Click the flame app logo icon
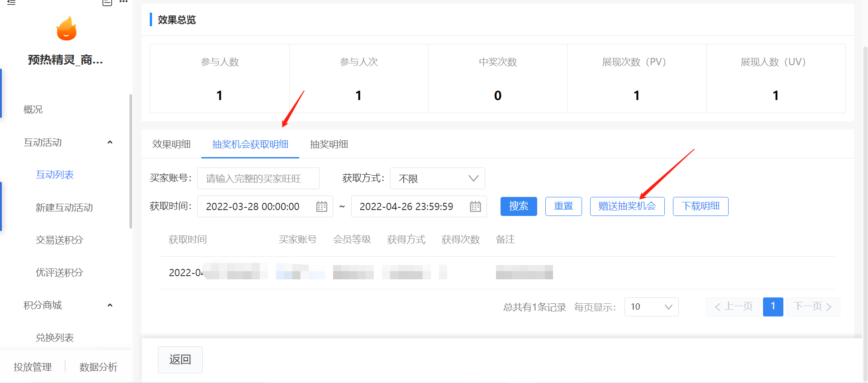This screenshot has width=868, height=383. [x=67, y=29]
